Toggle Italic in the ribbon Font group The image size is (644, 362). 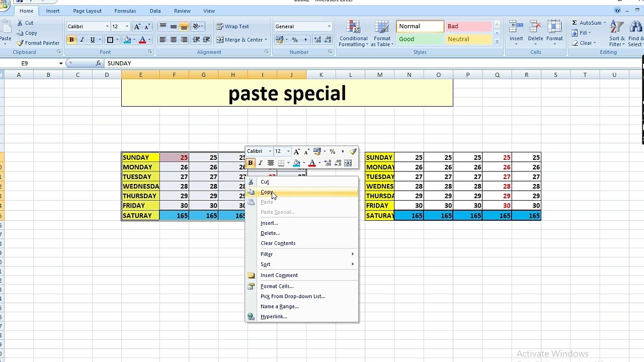(82, 40)
